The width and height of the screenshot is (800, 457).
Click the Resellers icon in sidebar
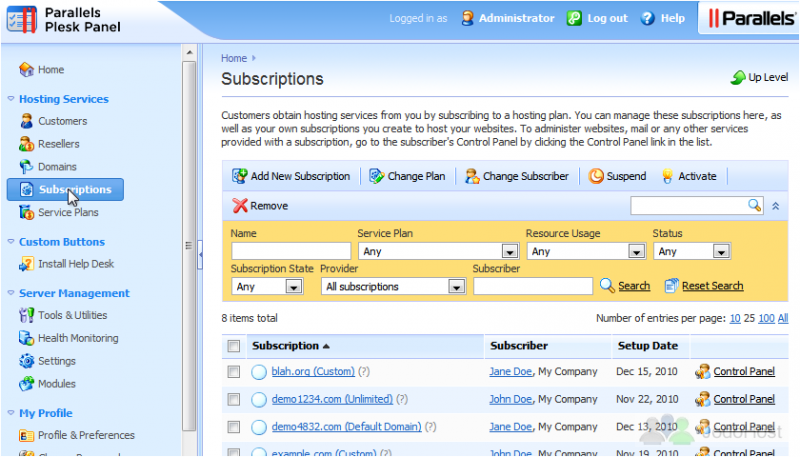pyautogui.click(x=26, y=144)
